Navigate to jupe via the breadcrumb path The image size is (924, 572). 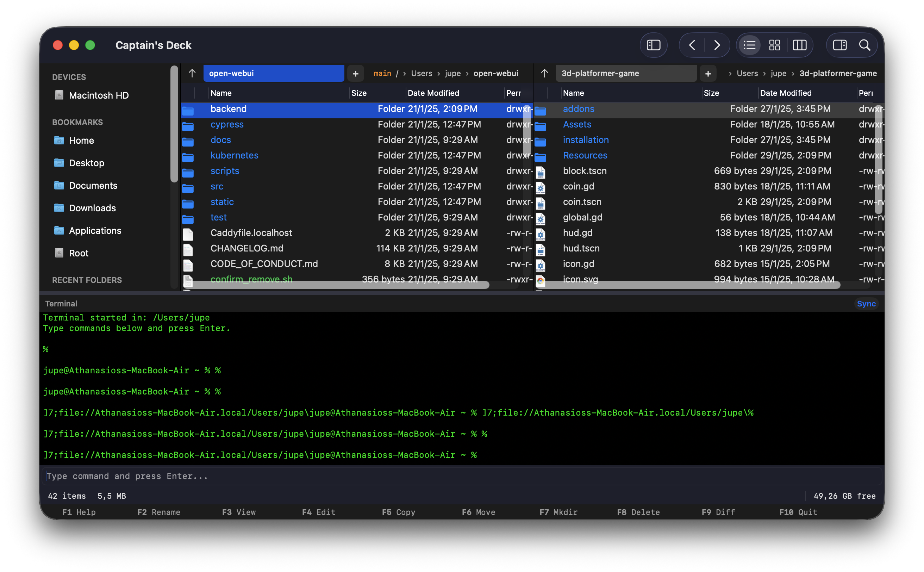tap(452, 73)
